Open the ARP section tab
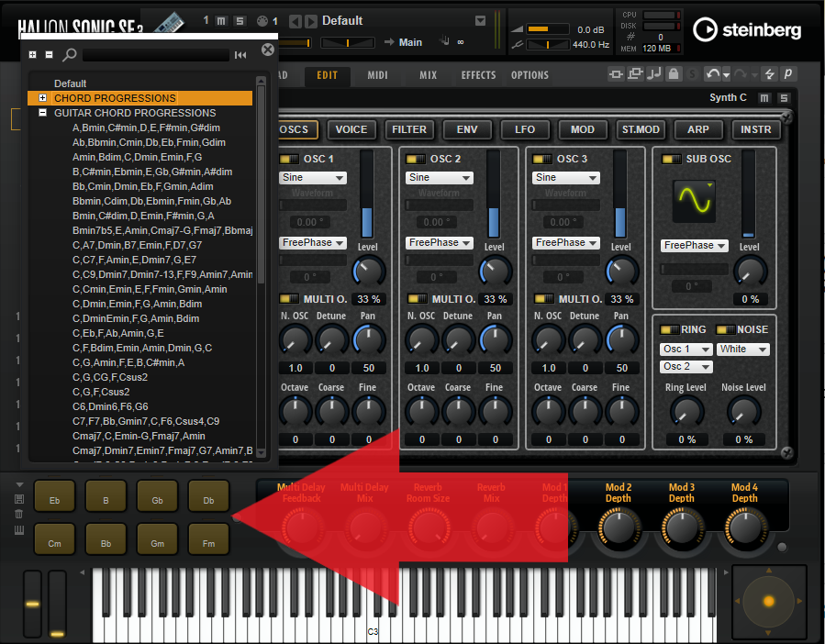 pos(698,129)
